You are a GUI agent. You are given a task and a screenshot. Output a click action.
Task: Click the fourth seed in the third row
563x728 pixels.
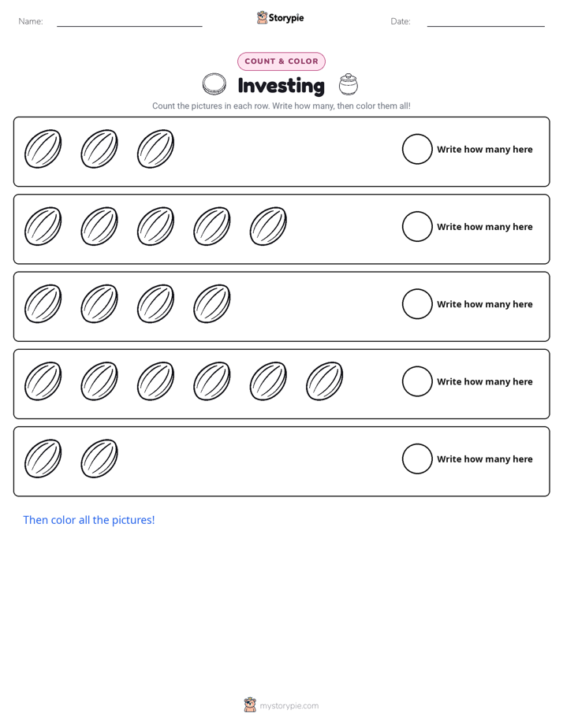[212, 303]
